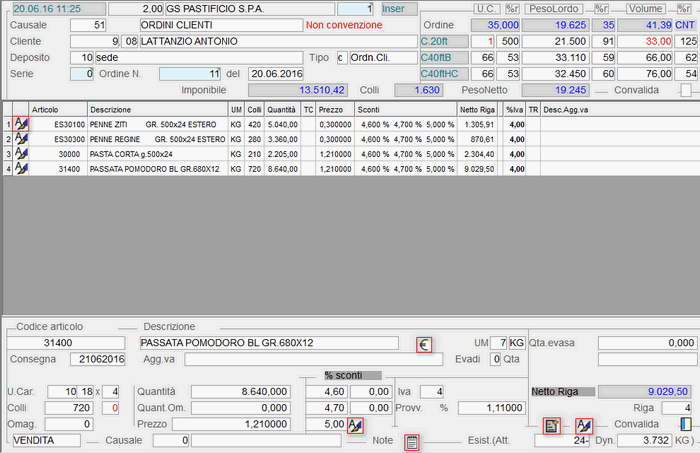This screenshot has height=453, width=700.
Task: Click the ORDINI CLIENTI causale description field
Action: [x=221, y=25]
